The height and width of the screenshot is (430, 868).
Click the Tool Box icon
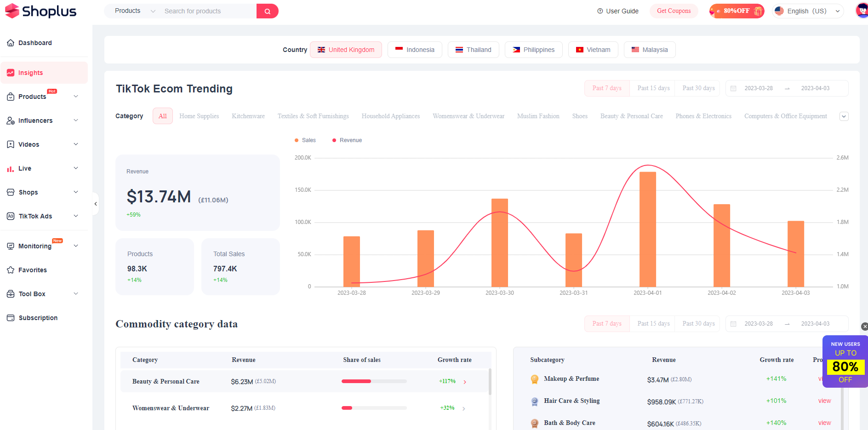[11, 294]
